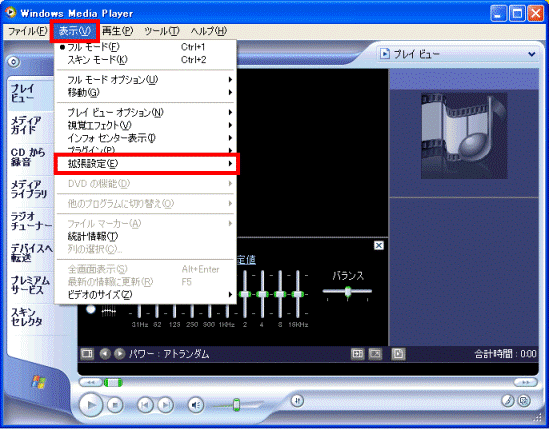The height and width of the screenshot is (430, 549).
Task: Expand 拡張設定(E) submenu
Action: (146, 164)
